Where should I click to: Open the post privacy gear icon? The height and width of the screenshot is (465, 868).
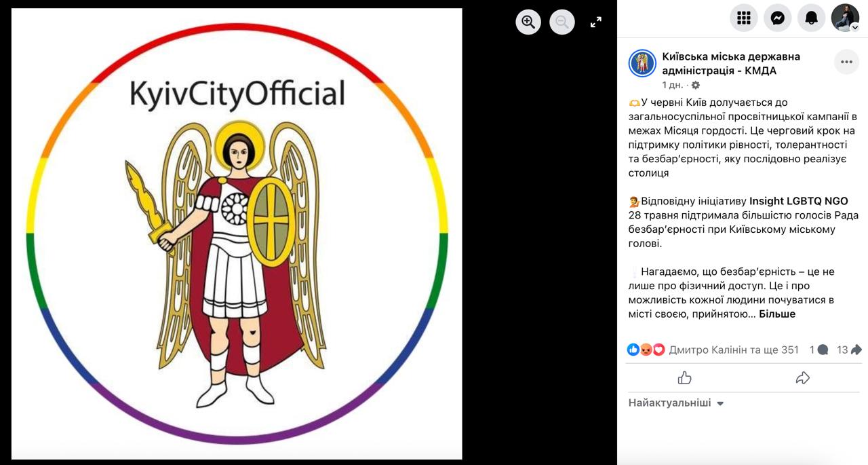tap(695, 86)
